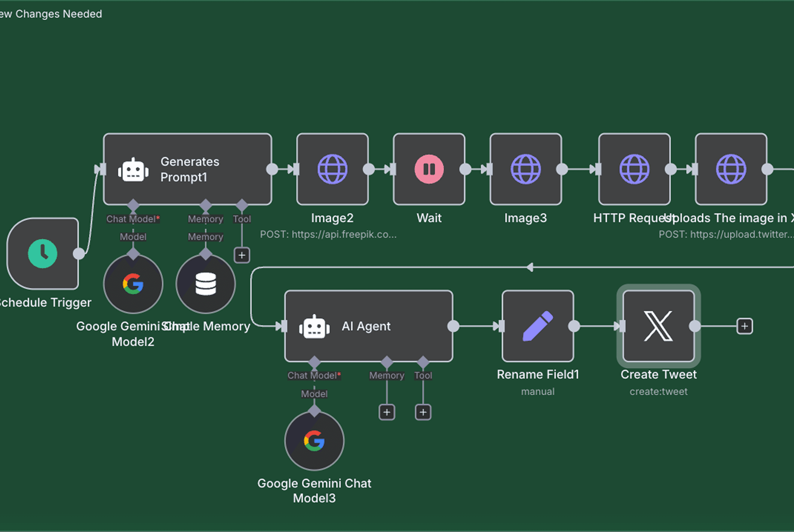Open the Image3 HTTP node
The height and width of the screenshot is (532, 794).
click(x=525, y=169)
